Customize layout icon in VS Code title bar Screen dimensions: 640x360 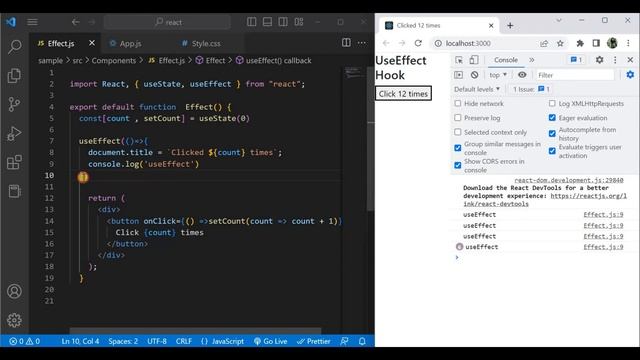[299, 22]
